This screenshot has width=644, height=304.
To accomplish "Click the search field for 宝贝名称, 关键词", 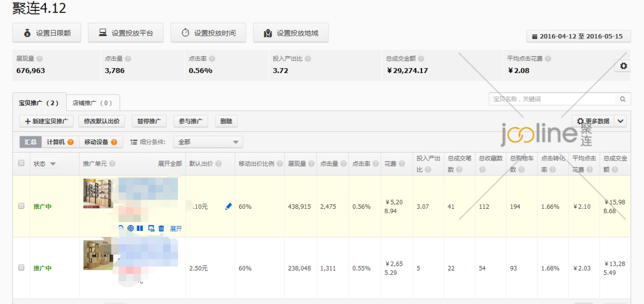I will pyautogui.click(x=552, y=99).
